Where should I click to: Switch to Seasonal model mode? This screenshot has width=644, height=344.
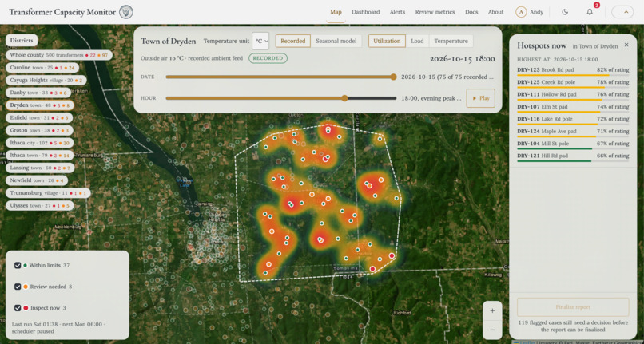336,41
